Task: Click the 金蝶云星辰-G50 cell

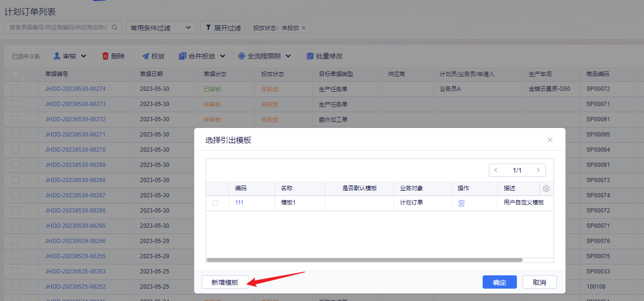Action: pyautogui.click(x=549, y=89)
